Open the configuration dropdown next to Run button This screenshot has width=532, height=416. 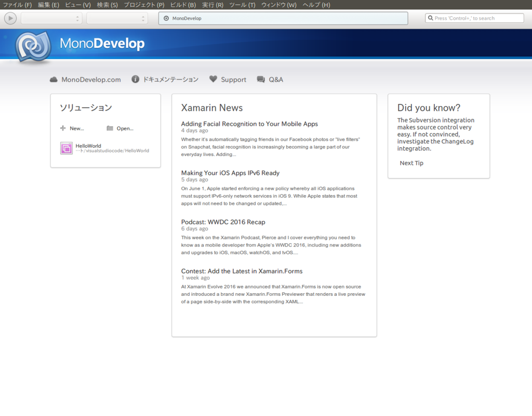point(51,18)
